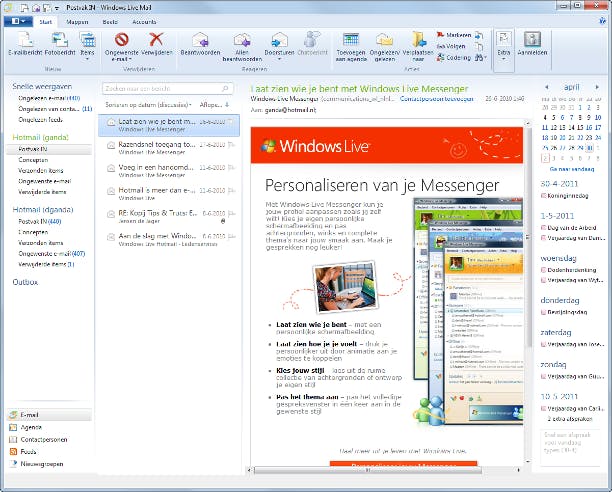Collapse the Hotmail (ganda) account
Viewport: 612px width, 492px height.
[x=40, y=137]
